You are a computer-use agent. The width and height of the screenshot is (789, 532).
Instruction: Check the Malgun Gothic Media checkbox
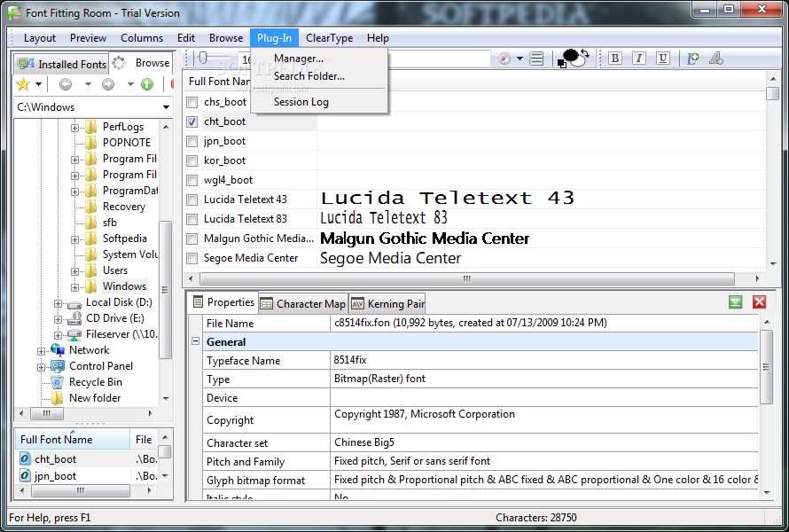(191, 239)
